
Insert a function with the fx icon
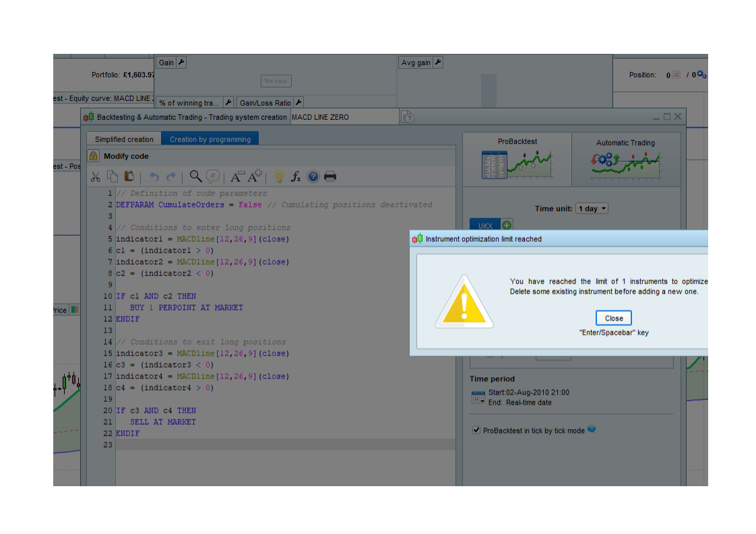296,177
